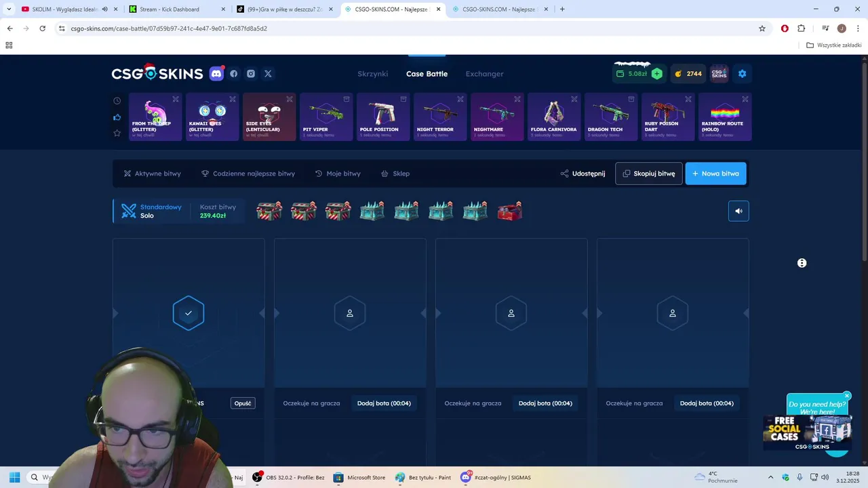Open the user avatar in header
868x488 pixels.
pyautogui.click(x=719, y=74)
